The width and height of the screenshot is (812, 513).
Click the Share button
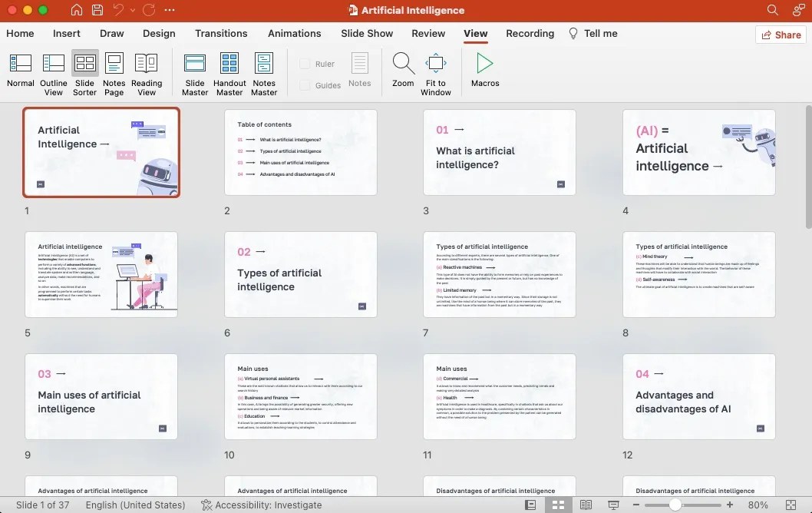pyautogui.click(x=781, y=35)
